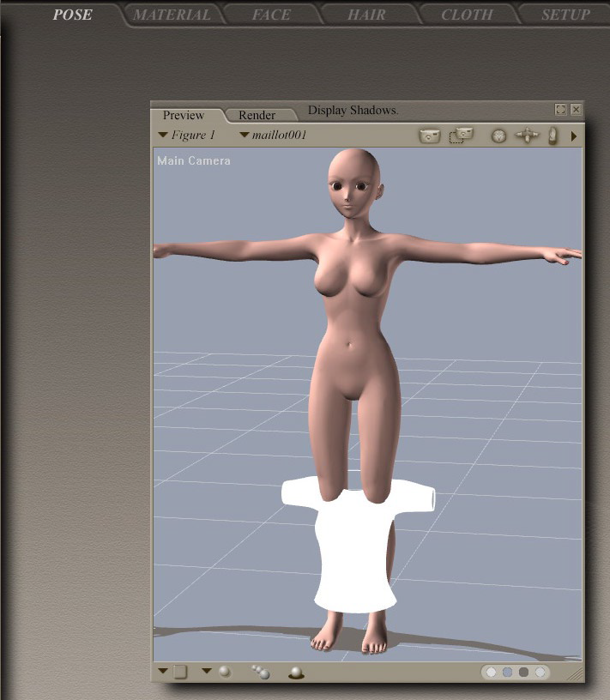
Task: Click the depth cueing spheres icon
Action: click(x=260, y=672)
